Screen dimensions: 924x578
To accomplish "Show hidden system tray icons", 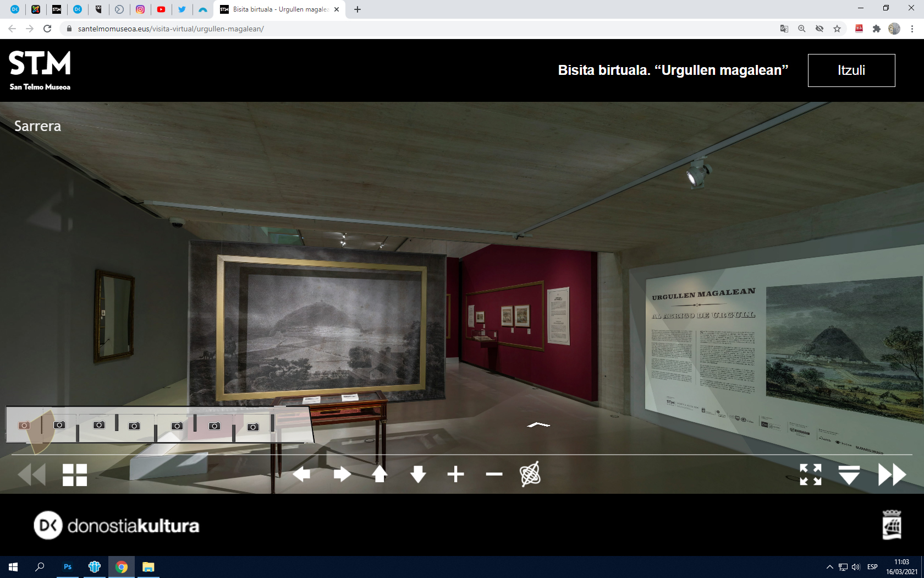I will click(x=829, y=567).
